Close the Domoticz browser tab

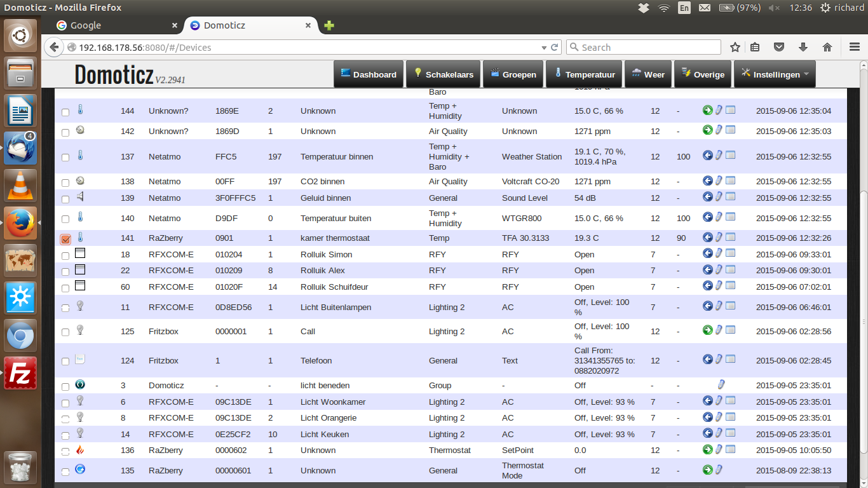pos(308,25)
